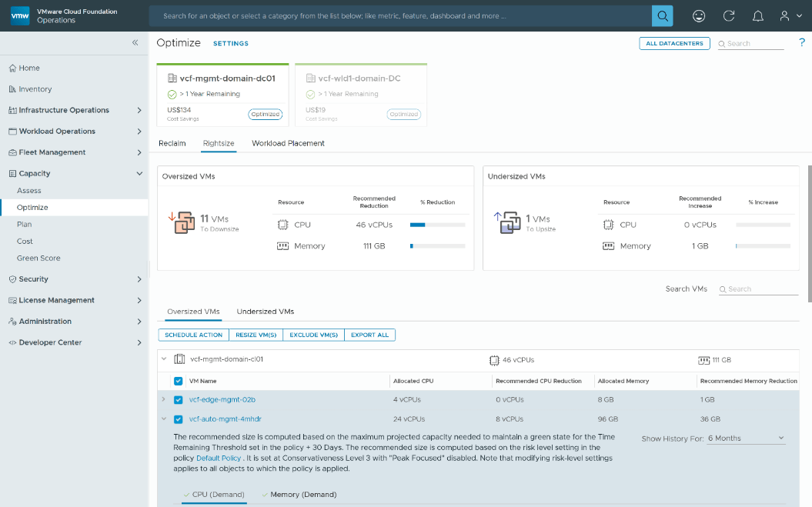The width and height of the screenshot is (812, 507).
Task: Collapse the vcf-mgmt-domain-cl01 cluster group
Action: 162,359
